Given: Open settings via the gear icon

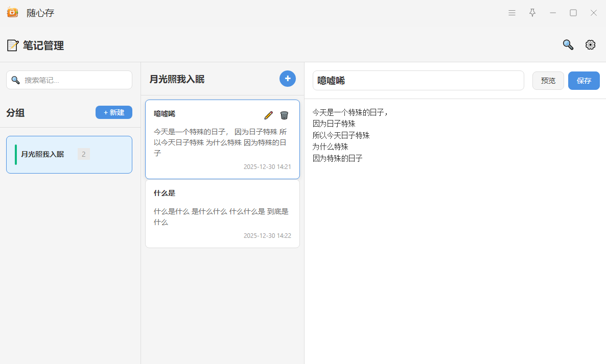Looking at the screenshot, I should (590, 45).
